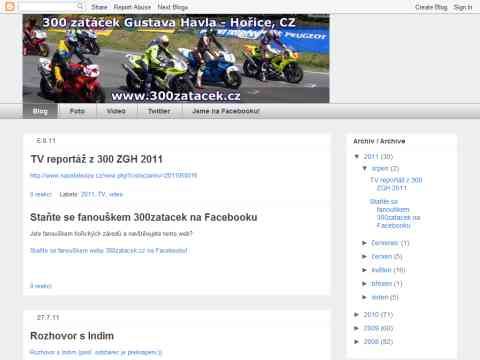The width and height of the screenshot is (480, 360).
Task: Open the Share option in navbar
Action: pos(99,7)
